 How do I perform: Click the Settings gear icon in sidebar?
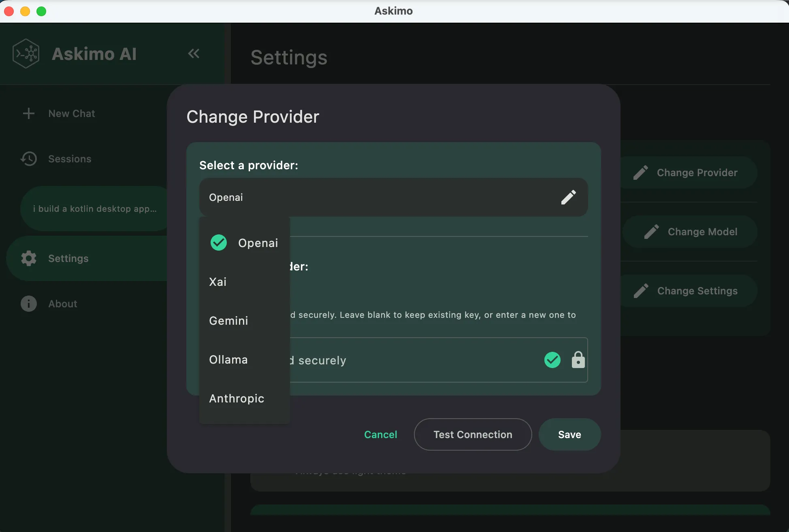click(28, 258)
